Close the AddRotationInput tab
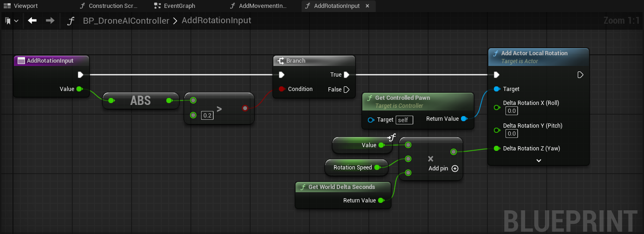Screen dimensions: 644x234 click(367, 6)
